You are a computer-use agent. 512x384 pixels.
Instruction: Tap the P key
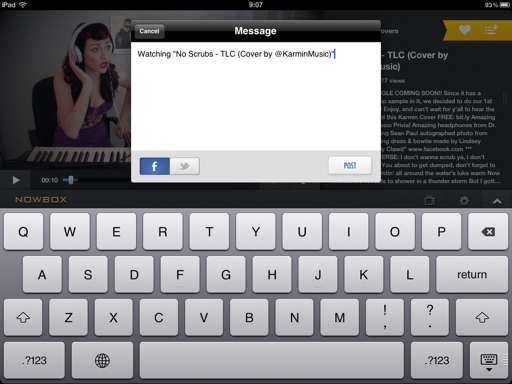point(441,232)
